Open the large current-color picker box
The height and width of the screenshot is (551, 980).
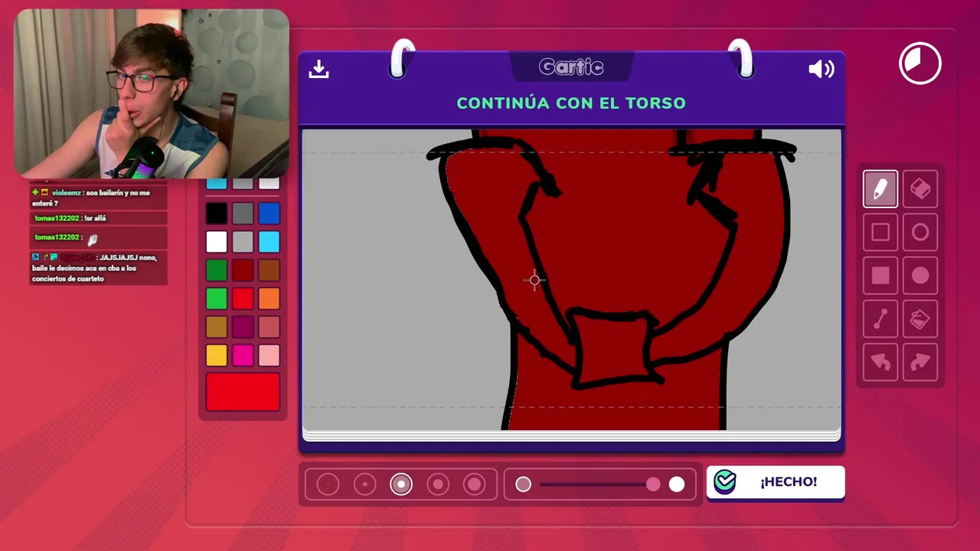[x=243, y=393]
